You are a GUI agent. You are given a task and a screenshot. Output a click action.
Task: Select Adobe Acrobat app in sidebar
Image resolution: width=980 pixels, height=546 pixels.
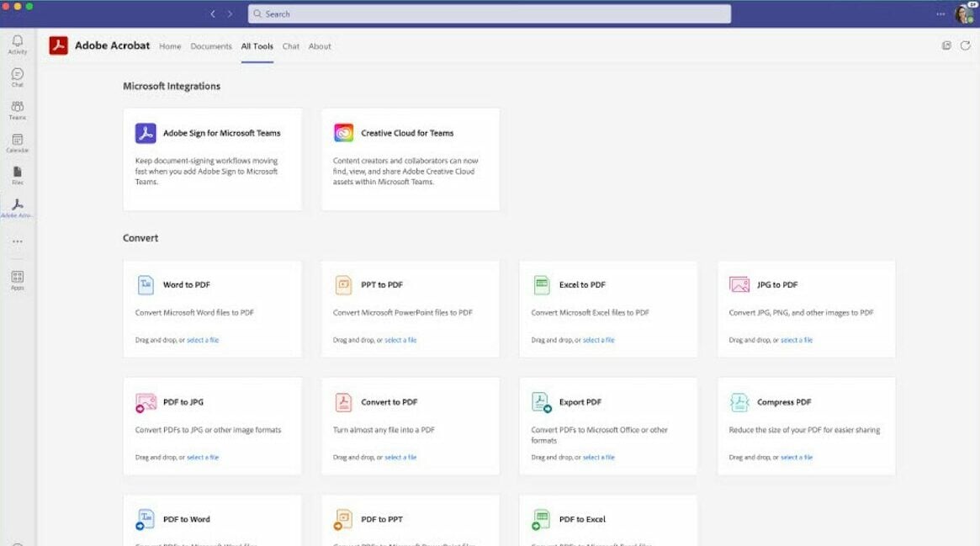pyautogui.click(x=18, y=208)
